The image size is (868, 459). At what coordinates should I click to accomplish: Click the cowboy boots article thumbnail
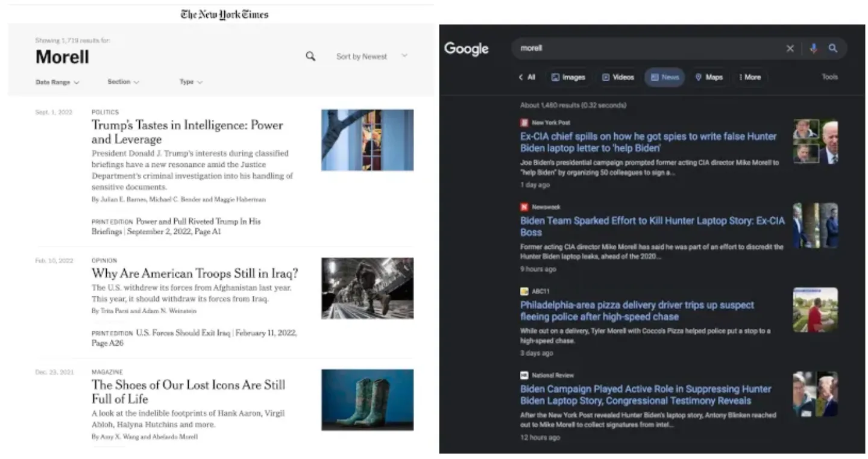click(367, 400)
